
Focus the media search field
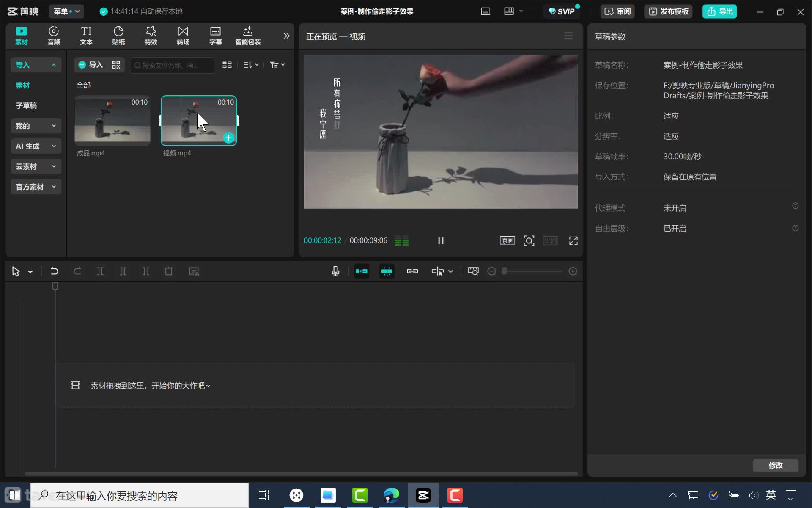click(172, 65)
